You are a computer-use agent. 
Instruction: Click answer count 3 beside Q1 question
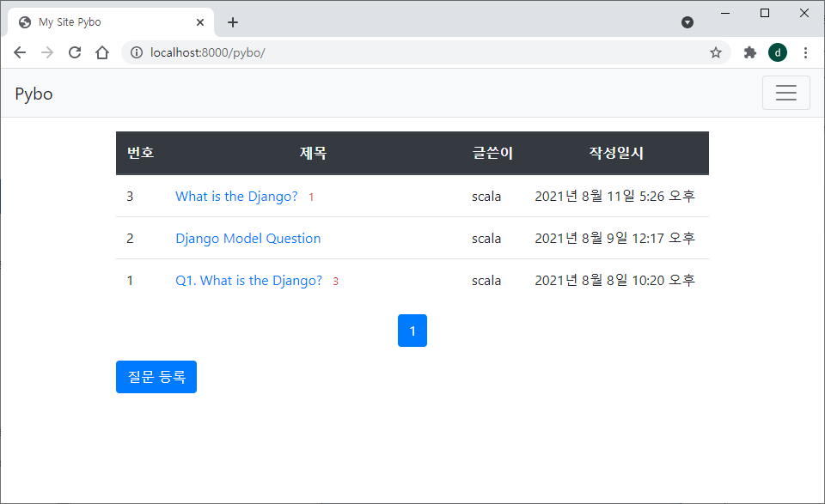click(336, 281)
